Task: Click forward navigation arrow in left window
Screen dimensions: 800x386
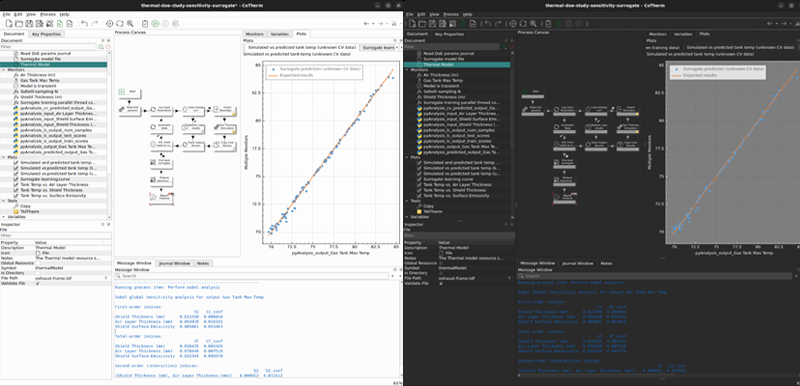Action: coord(380,24)
